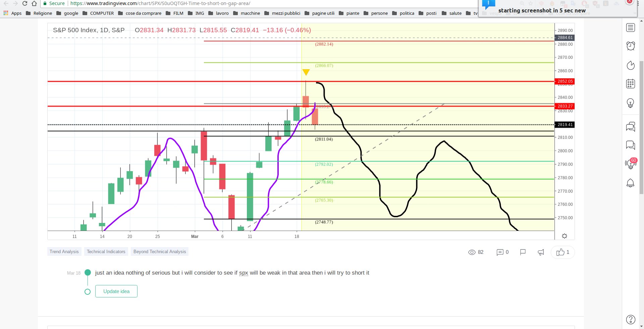
Task: Open the cose da comprare bookmarks folder
Action: click(140, 13)
